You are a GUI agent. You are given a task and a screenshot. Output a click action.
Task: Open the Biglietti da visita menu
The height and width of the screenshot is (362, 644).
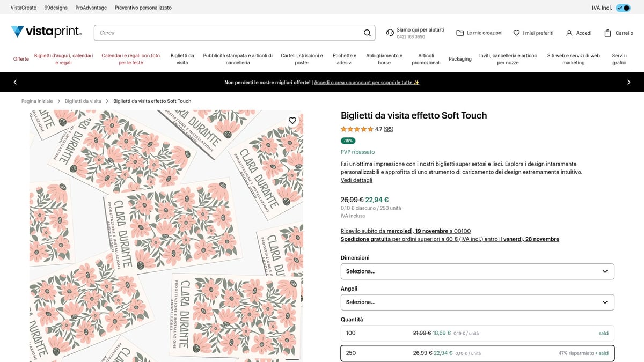point(182,59)
